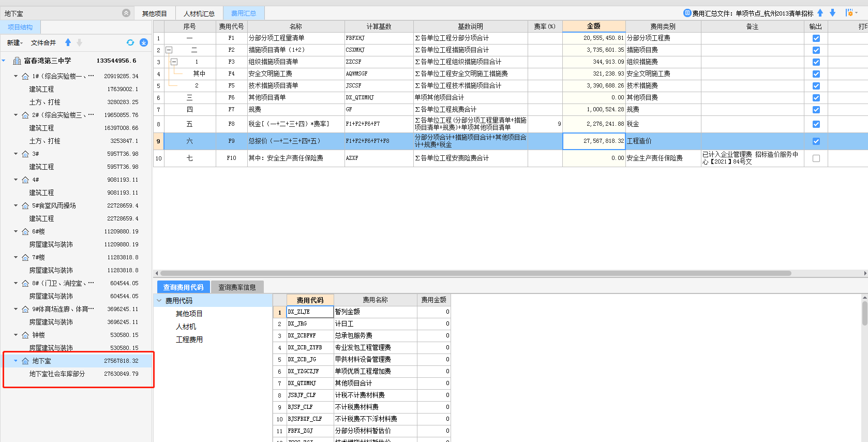Viewport: 868px width, 442px height.
Task: Select the 费用汇总 tab
Action: [244, 13]
